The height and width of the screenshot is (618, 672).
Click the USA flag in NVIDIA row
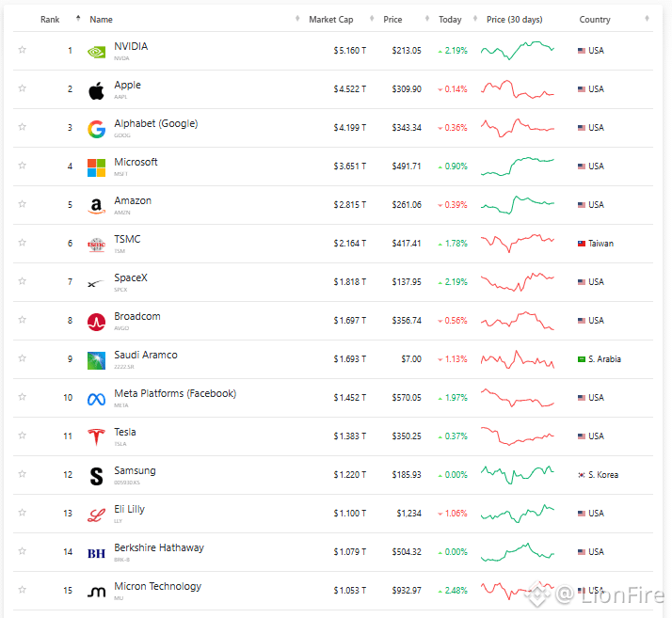tap(582, 51)
